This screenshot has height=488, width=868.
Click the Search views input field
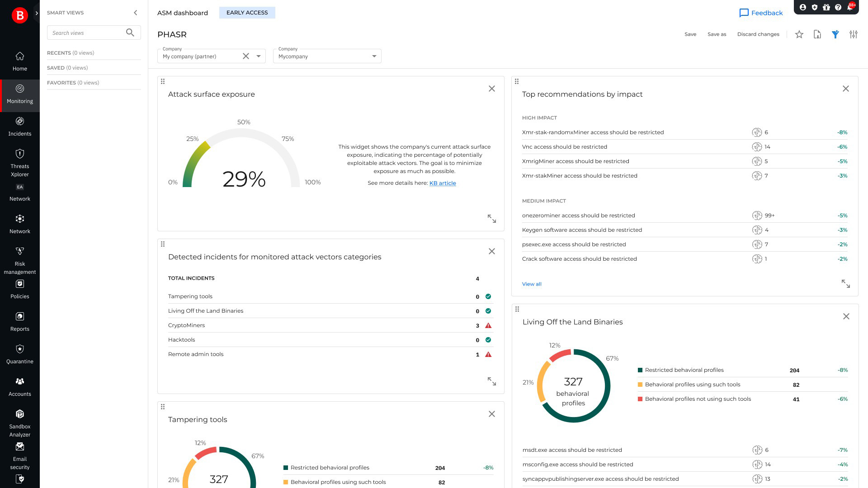click(87, 33)
